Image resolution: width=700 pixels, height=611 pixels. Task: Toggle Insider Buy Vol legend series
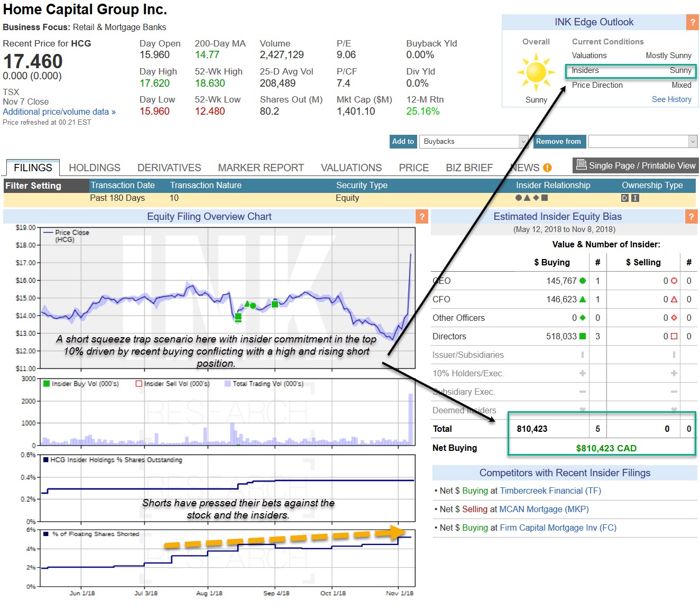81,384
